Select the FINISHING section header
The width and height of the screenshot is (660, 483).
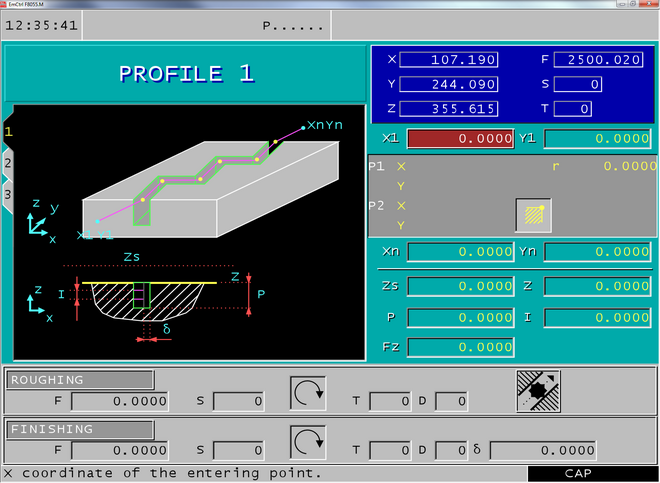point(80,429)
